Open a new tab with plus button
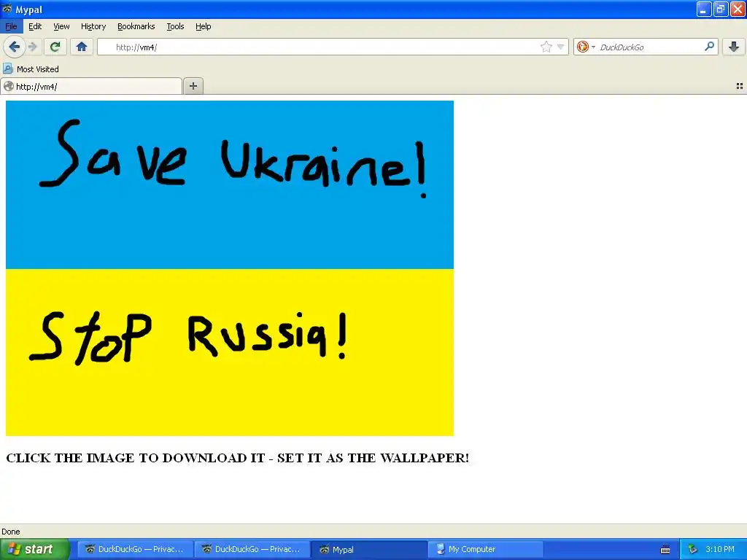The width and height of the screenshot is (747, 560). (x=193, y=86)
